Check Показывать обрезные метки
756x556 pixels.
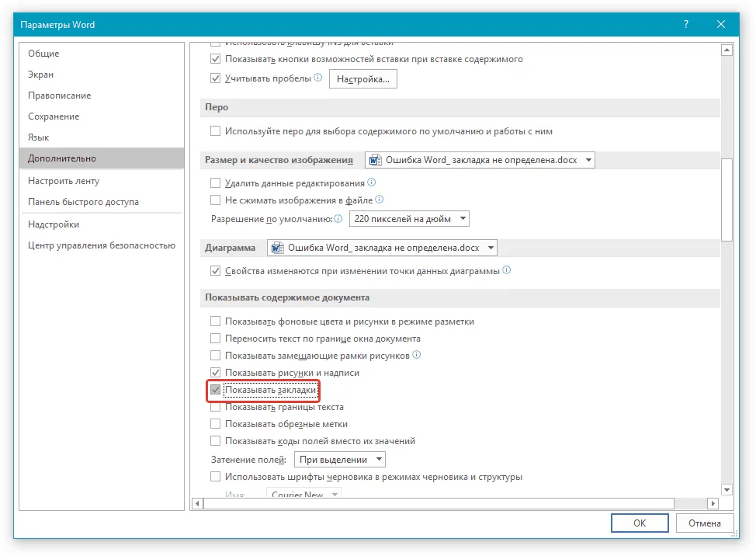coord(216,424)
